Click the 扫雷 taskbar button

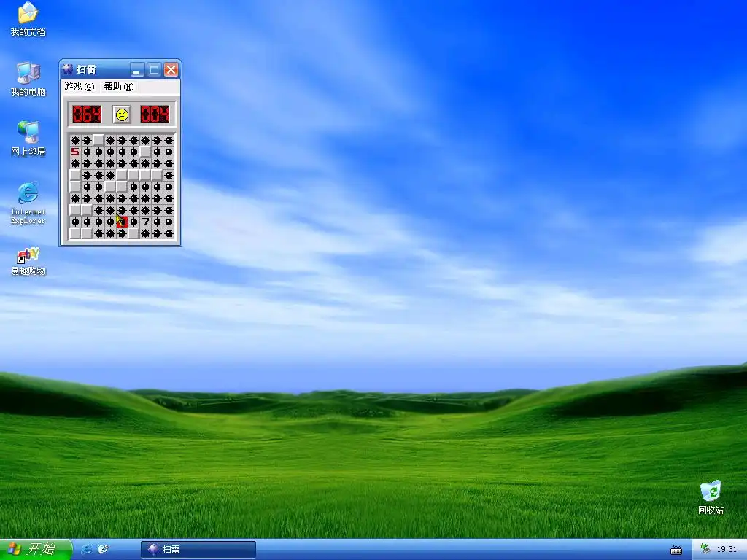pyautogui.click(x=198, y=550)
